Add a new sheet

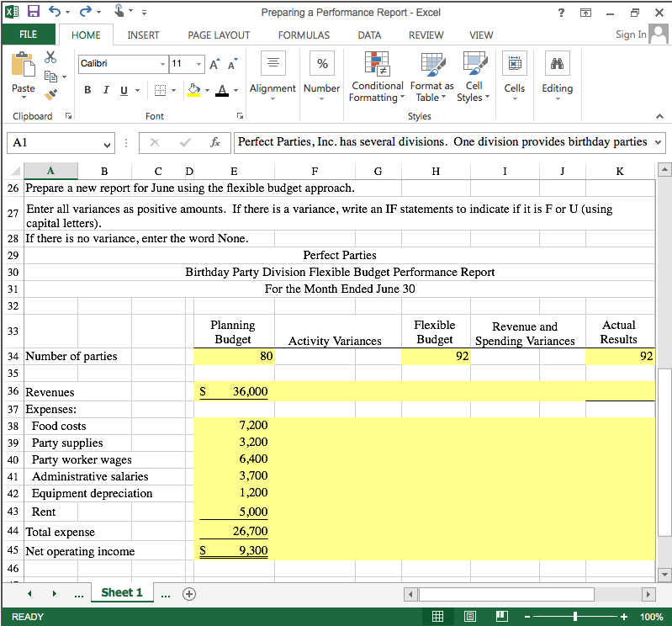[x=189, y=594]
